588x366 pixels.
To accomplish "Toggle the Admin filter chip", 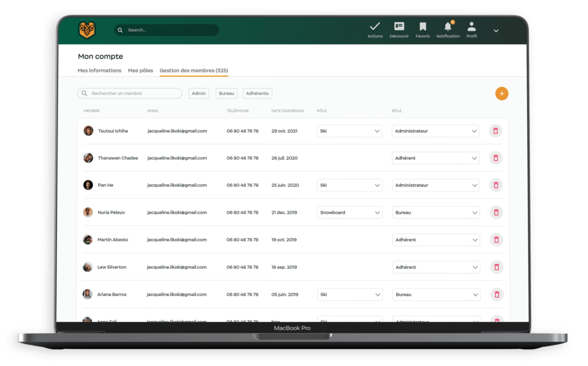I will pyautogui.click(x=199, y=94).
